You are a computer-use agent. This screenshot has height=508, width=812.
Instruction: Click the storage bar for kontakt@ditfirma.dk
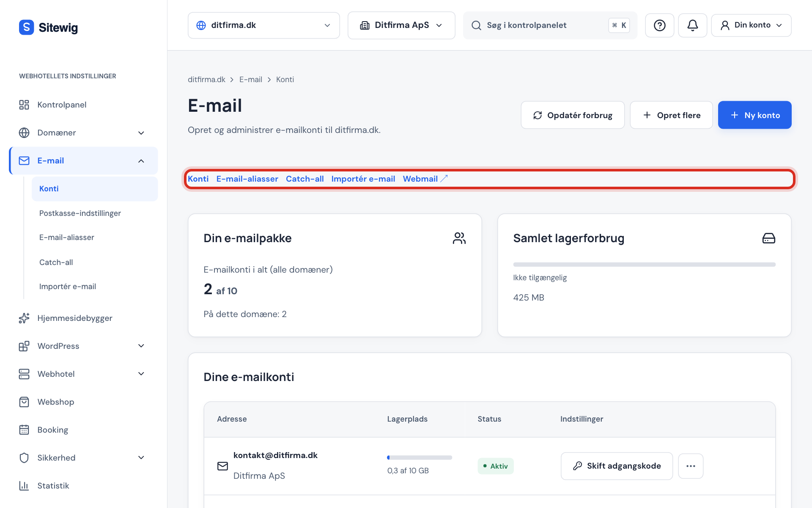pyautogui.click(x=420, y=458)
